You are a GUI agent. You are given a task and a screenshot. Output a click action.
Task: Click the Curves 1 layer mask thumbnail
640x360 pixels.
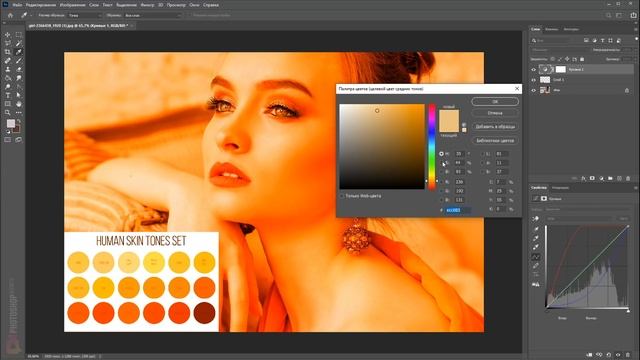(x=560, y=69)
